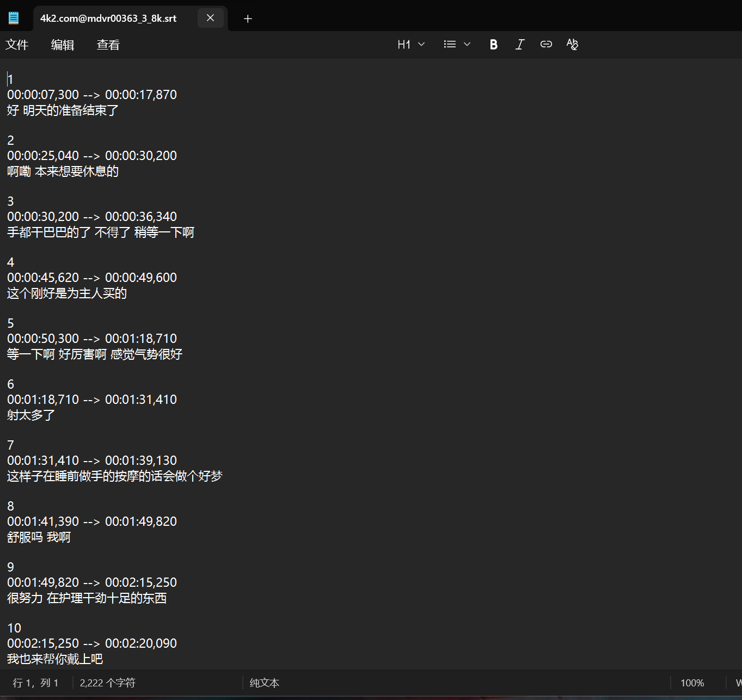The width and height of the screenshot is (742, 700).
Task: Click the timestamp 00:01:18,710 --> 00:01:31,410
Action: (92, 400)
